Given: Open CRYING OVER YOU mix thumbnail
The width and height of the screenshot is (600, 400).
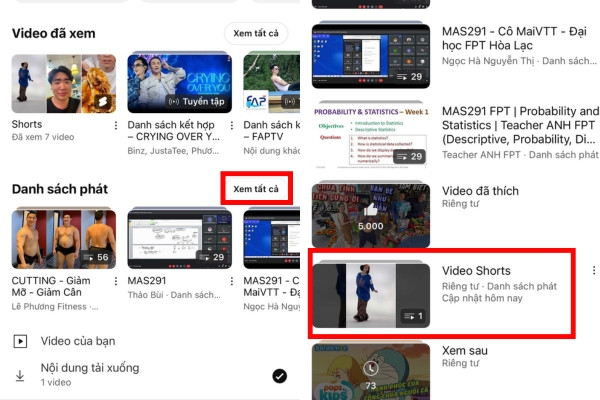Looking at the screenshot, I should pyautogui.click(x=179, y=83).
